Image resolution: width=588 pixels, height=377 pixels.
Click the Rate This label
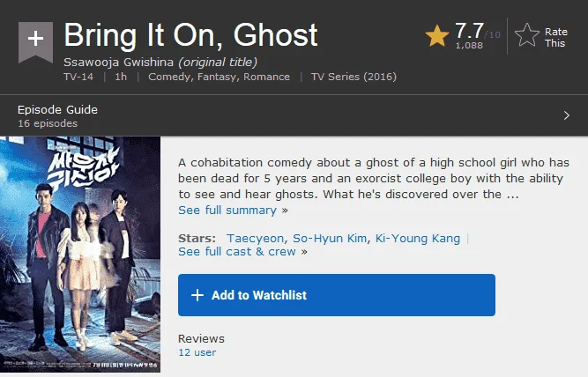coord(555,38)
